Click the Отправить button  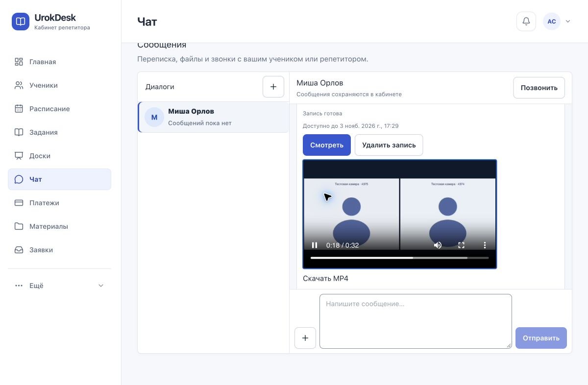pos(541,338)
